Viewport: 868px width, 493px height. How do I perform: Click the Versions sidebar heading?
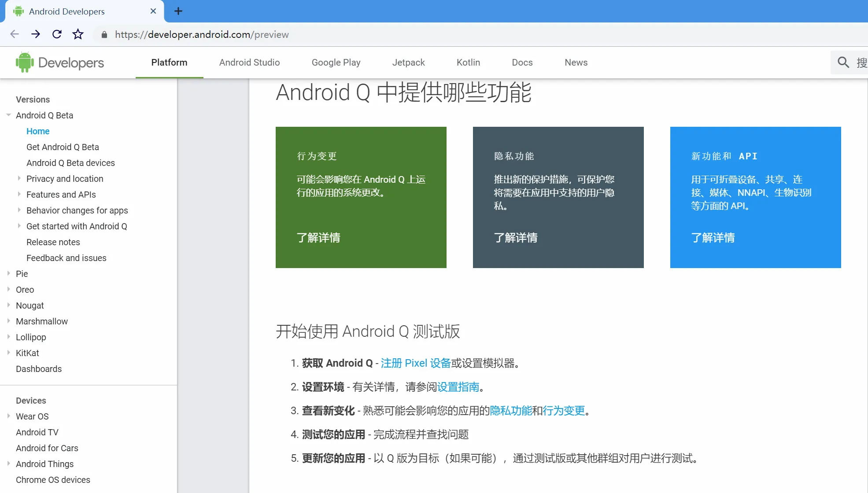click(33, 99)
